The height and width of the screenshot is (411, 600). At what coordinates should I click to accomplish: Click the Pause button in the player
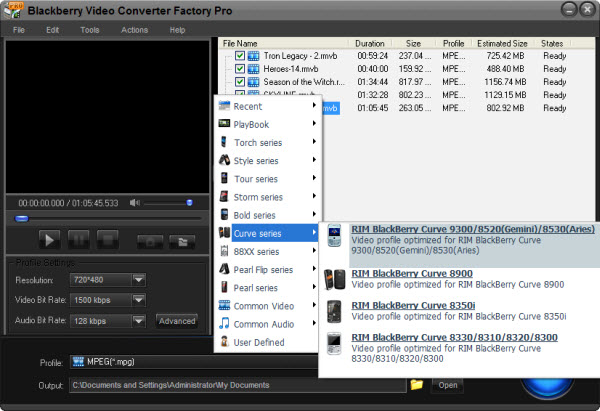pos(78,240)
